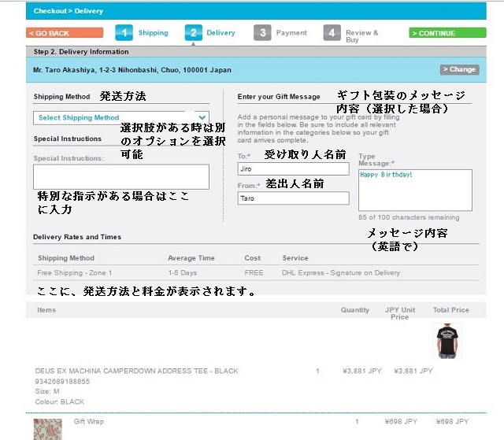The width and height of the screenshot is (504, 440).
Task: Select the Payment step label
Action: tap(291, 33)
